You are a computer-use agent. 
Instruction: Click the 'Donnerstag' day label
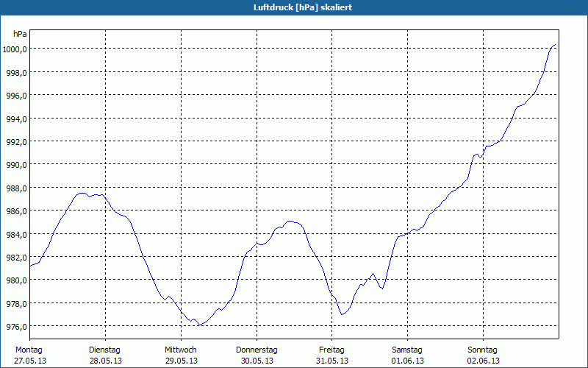click(257, 350)
